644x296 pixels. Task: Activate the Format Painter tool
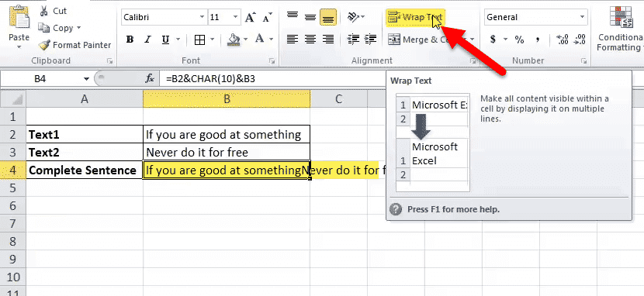(x=74, y=45)
